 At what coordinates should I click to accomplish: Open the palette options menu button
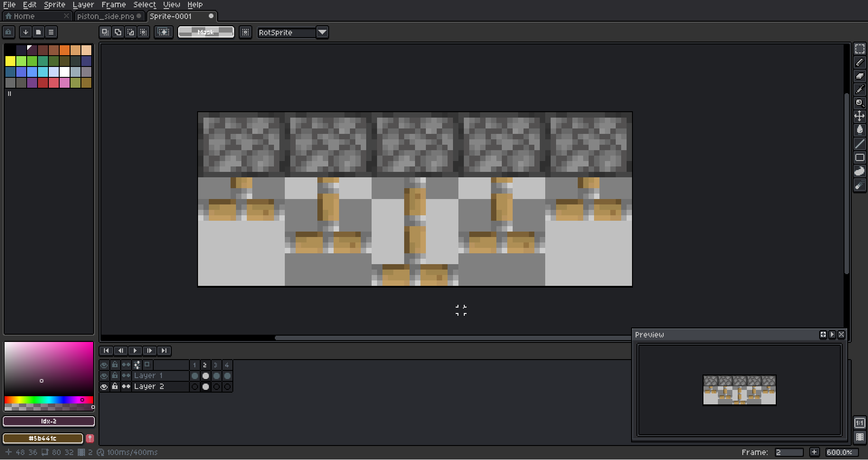51,32
